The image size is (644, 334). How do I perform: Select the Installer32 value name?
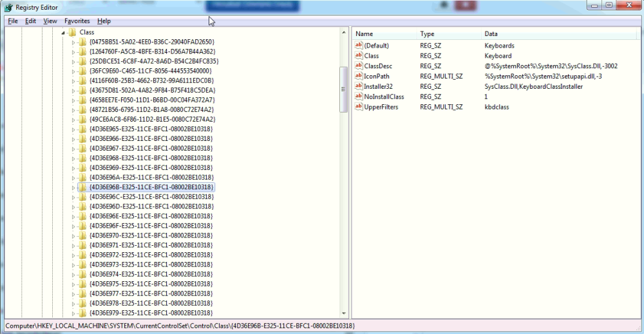[378, 87]
